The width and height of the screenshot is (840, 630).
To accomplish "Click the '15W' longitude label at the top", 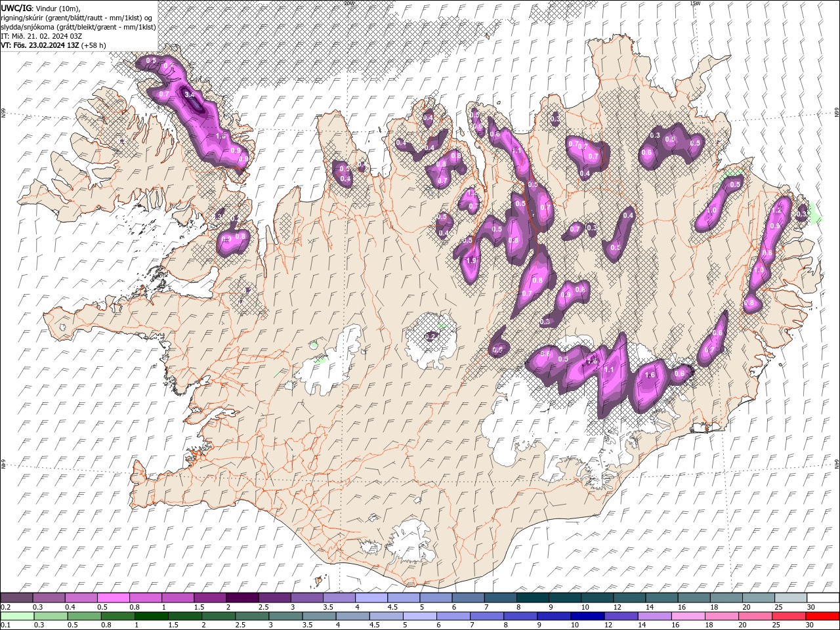I will 695,3.
